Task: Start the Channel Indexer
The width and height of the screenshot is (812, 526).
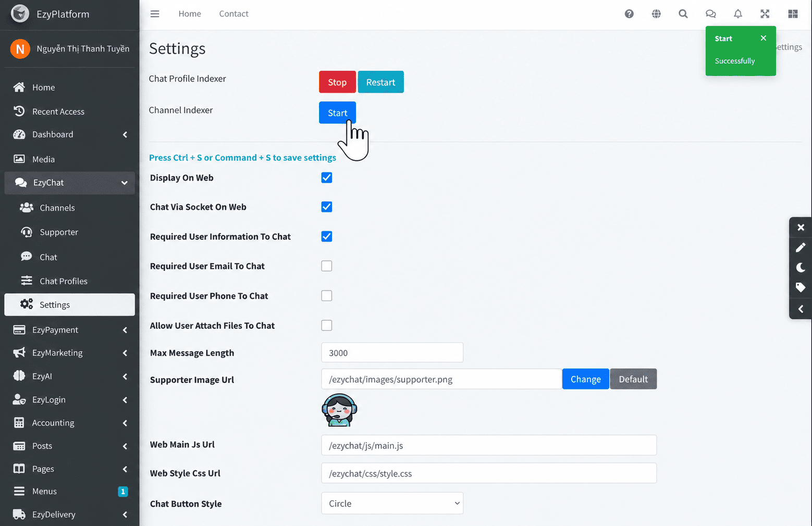Action: point(337,112)
